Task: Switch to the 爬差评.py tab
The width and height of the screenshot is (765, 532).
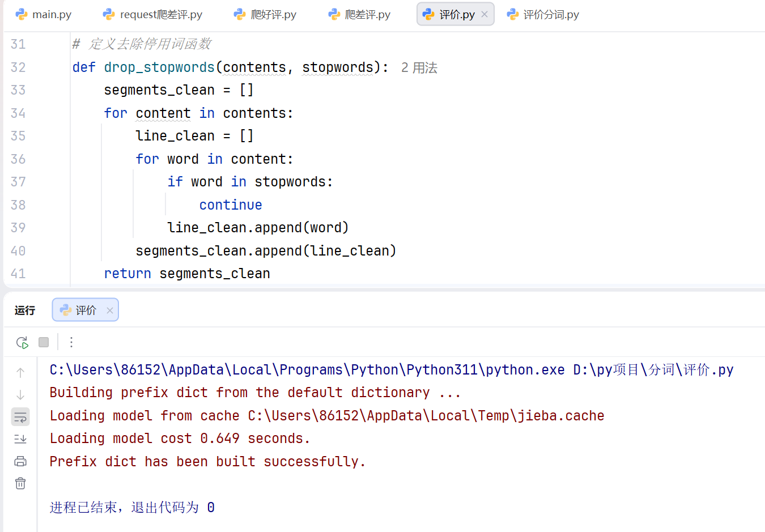Action: click(x=360, y=14)
